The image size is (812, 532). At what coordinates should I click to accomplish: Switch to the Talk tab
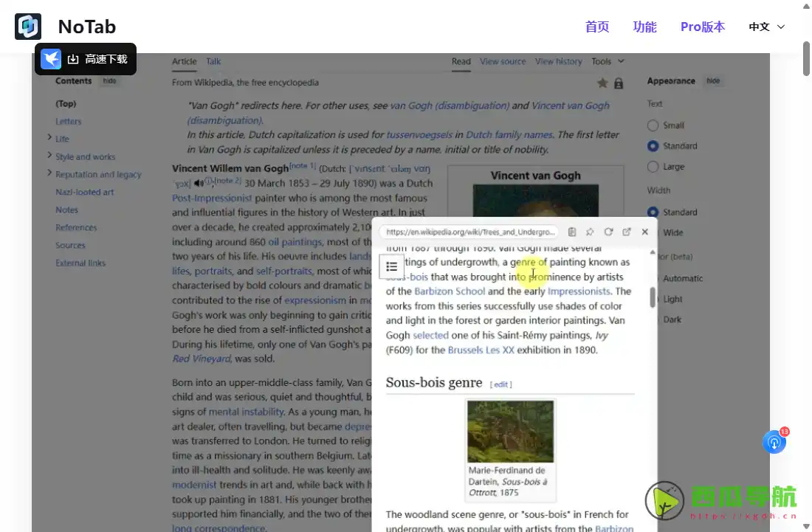pyautogui.click(x=213, y=61)
